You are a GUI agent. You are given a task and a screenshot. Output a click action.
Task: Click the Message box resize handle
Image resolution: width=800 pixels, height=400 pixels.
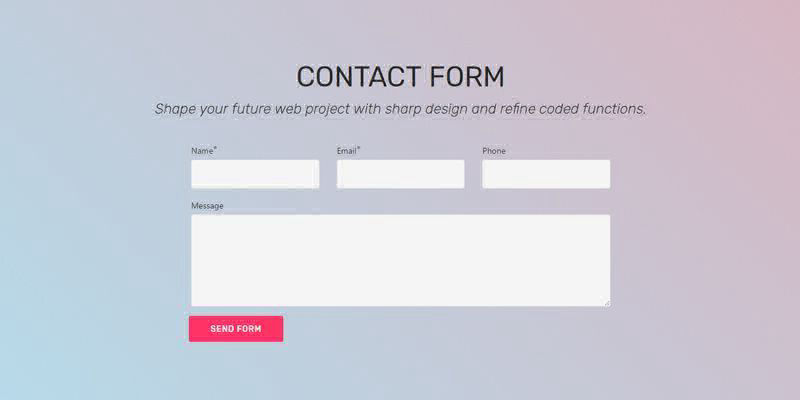tap(607, 303)
